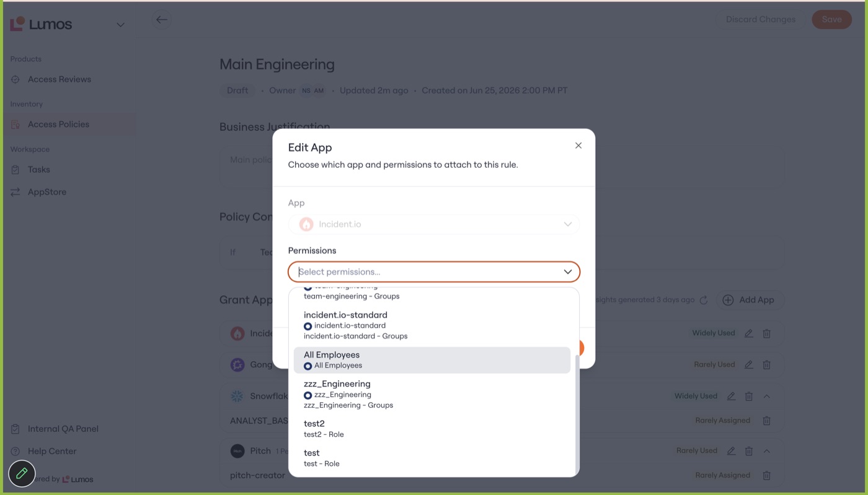Select the incident.io-standard permission option
The width and height of the screenshot is (868, 495).
click(x=432, y=325)
